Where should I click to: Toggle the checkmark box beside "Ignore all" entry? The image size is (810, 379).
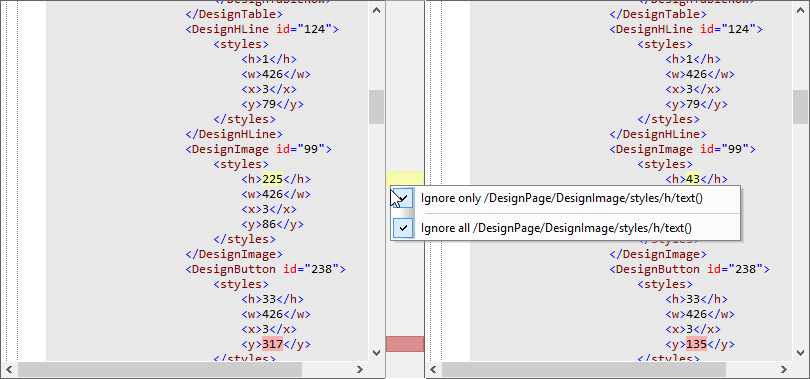pos(403,228)
